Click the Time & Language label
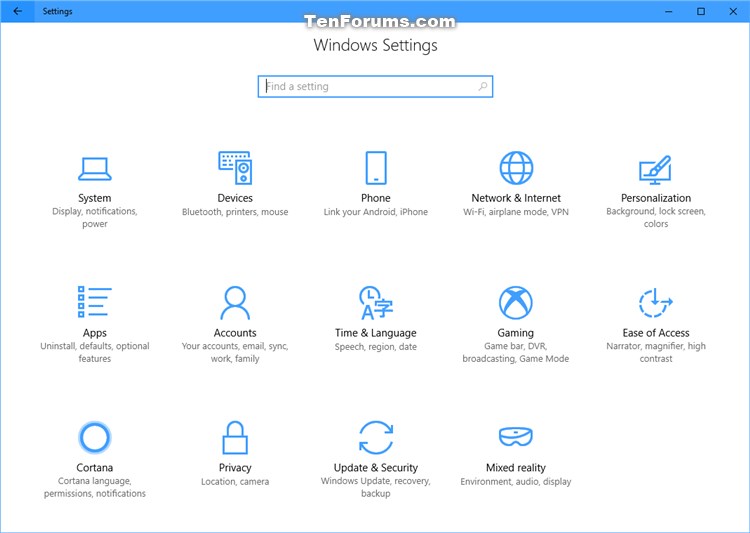The width and height of the screenshot is (750, 533). [x=375, y=333]
